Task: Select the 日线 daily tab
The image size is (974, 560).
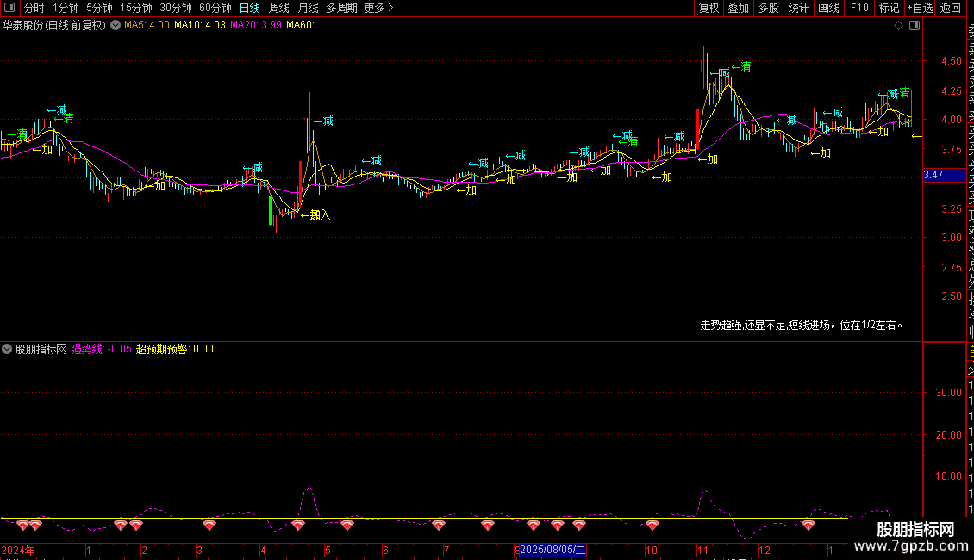Action: 250,8
